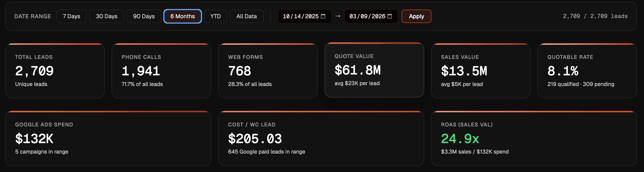Click the Quotable Rate card
Viewport: 644px width, 172px height.
[x=587, y=71]
